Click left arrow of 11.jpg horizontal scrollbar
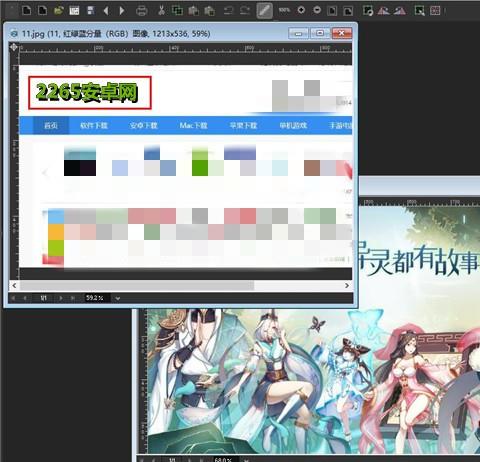Screen dimensions: 480x462 14,286
